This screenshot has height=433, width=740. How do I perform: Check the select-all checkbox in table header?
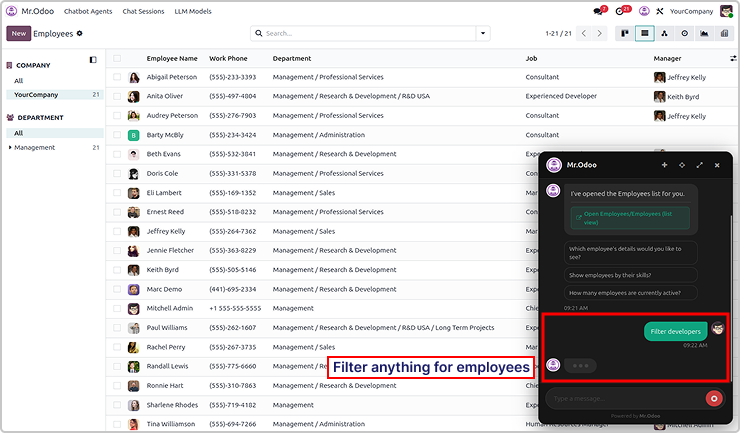pos(117,58)
